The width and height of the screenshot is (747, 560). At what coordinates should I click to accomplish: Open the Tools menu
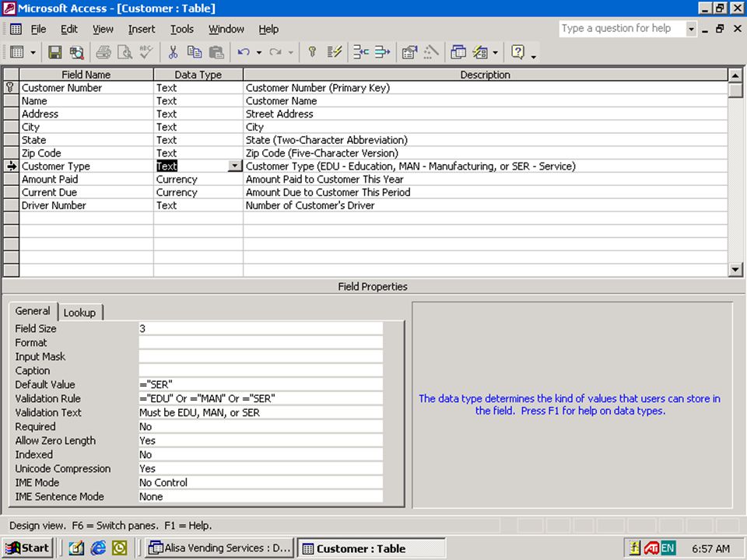pyautogui.click(x=182, y=29)
